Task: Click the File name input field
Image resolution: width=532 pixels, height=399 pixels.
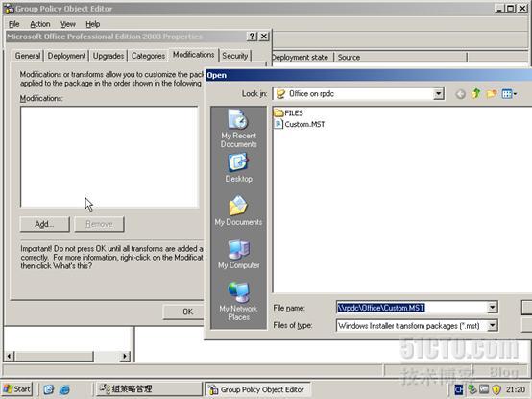Action: point(412,308)
